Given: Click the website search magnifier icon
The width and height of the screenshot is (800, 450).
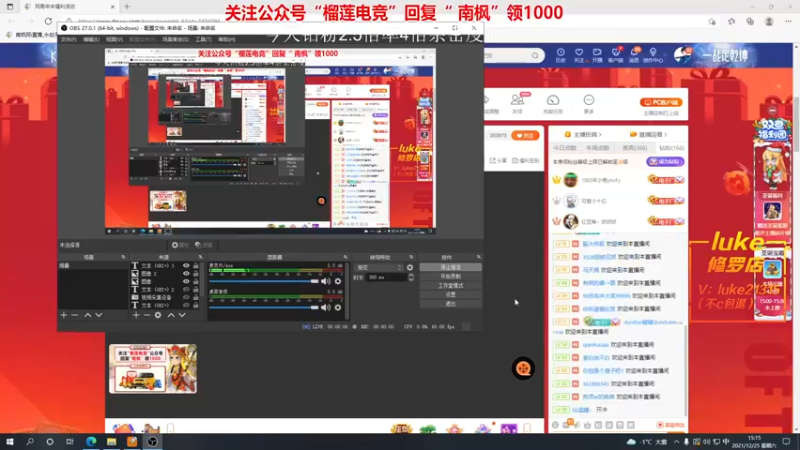Looking at the screenshot, I should [x=535, y=55].
